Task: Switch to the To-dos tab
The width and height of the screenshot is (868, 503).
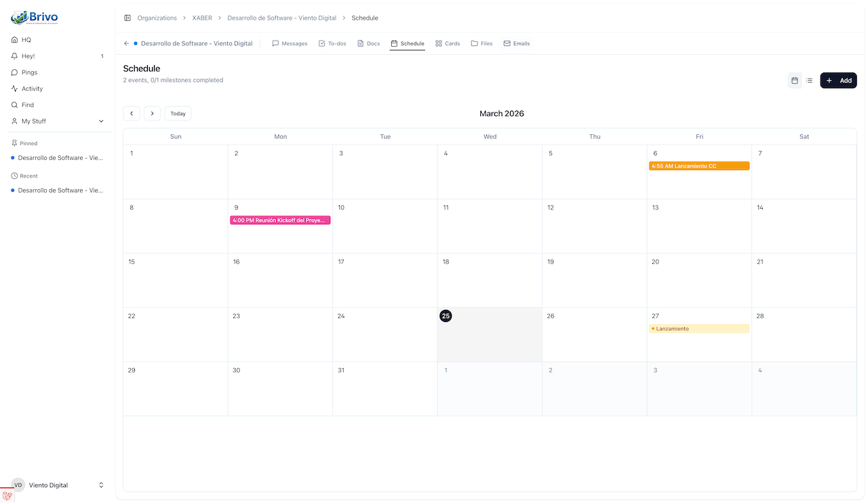Action: 332,43
